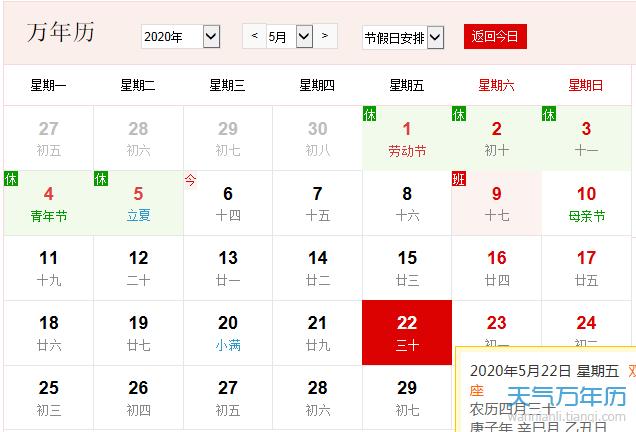Select May 26 初四
This screenshot has width=636, height=432.
pyautogui.click(x=138, y=398)
